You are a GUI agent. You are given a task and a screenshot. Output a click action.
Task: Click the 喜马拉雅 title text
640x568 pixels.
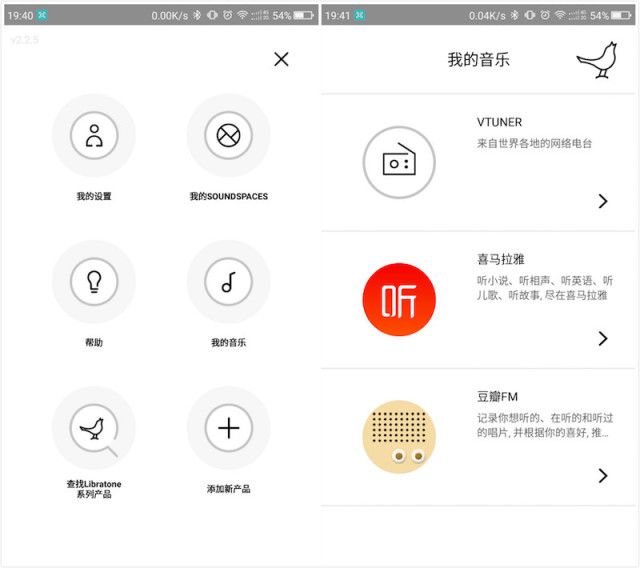coord(500,259)
